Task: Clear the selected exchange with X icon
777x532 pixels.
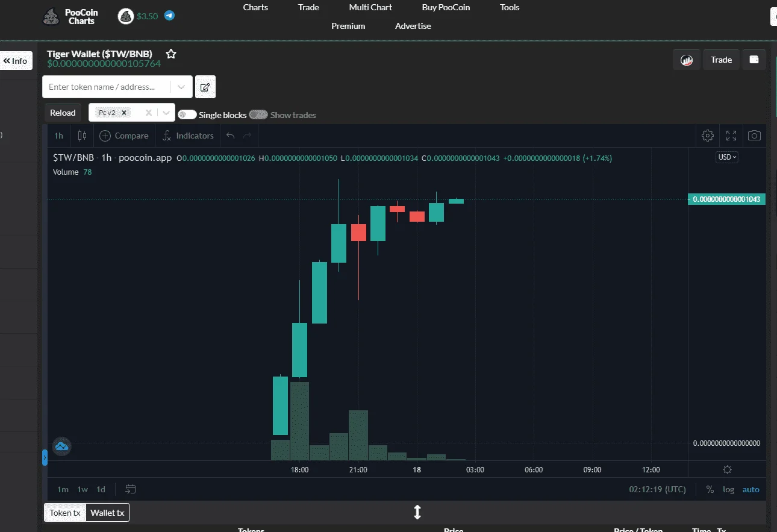Action: coord(148,113)
